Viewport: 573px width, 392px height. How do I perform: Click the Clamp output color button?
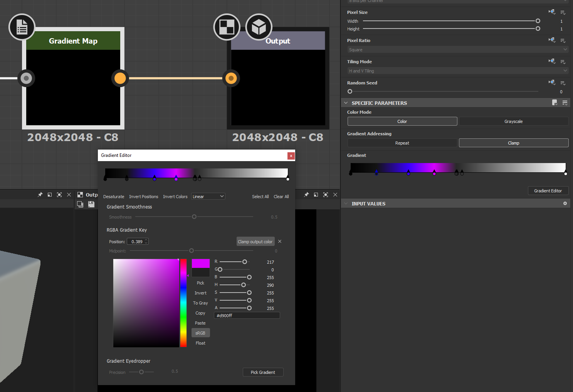[255, 241]
